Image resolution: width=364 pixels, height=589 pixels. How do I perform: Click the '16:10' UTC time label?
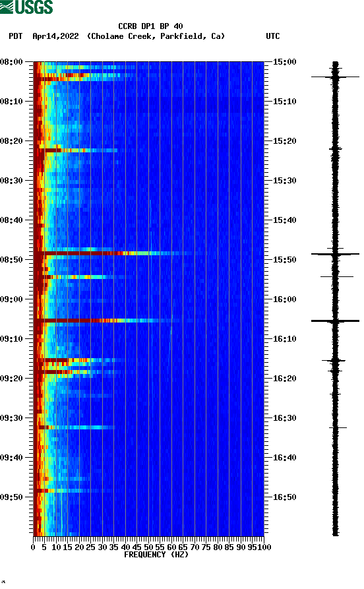[x=284, y=339]
